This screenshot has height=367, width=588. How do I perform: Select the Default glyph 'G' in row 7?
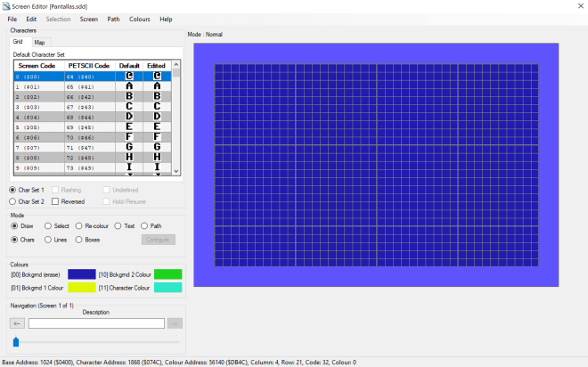[130, 145]
